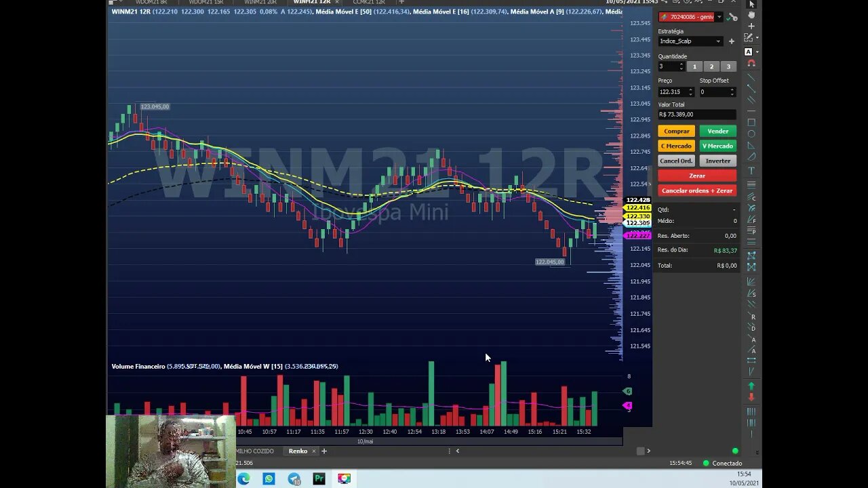The image size is (868, 488).
Task: Select the Fibonacci fan F tool
Action: pos(751,220)
